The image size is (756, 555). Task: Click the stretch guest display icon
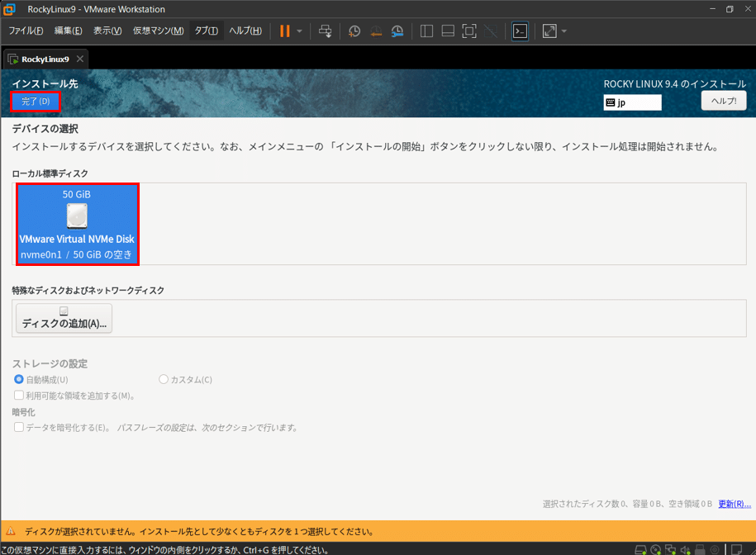pyautogui.click(x=549, y=31)
